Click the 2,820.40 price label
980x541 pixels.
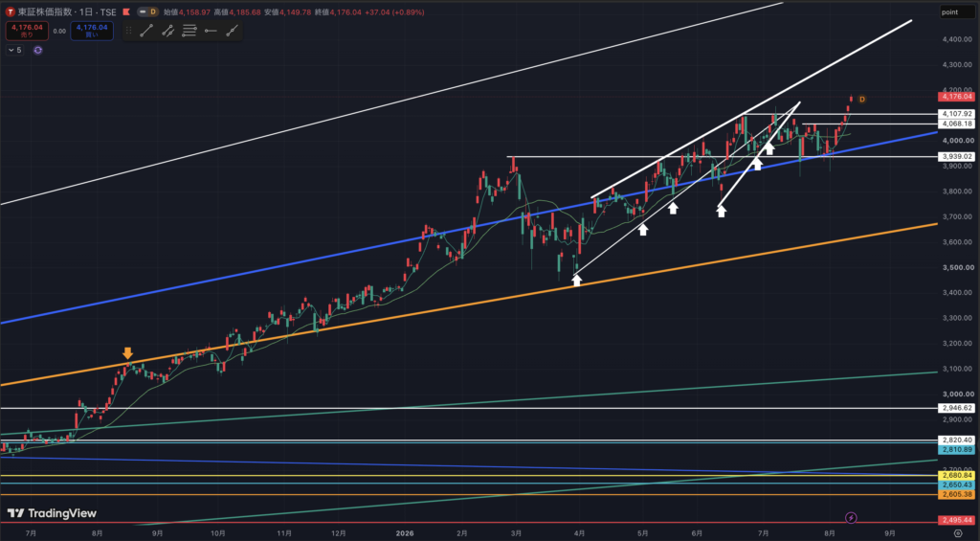[956, 440]
